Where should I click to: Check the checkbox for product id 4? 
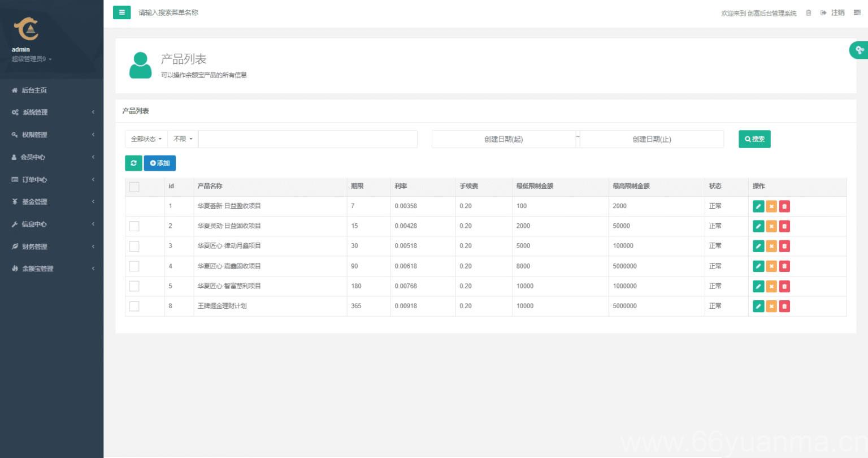134,266
